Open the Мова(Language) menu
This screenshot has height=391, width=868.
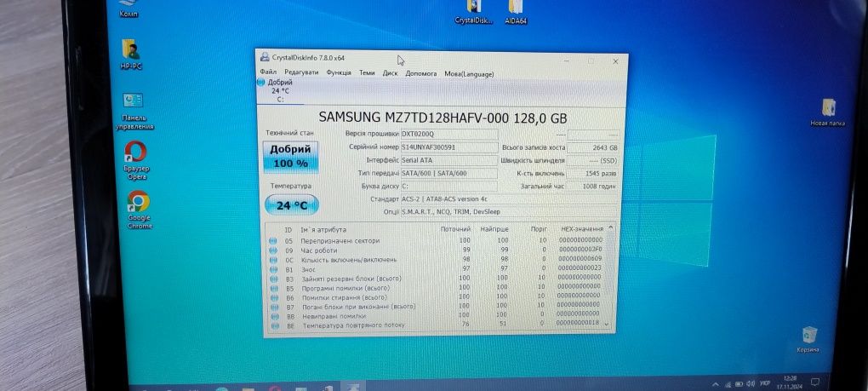pyautogui.click(x=470, y=73)
